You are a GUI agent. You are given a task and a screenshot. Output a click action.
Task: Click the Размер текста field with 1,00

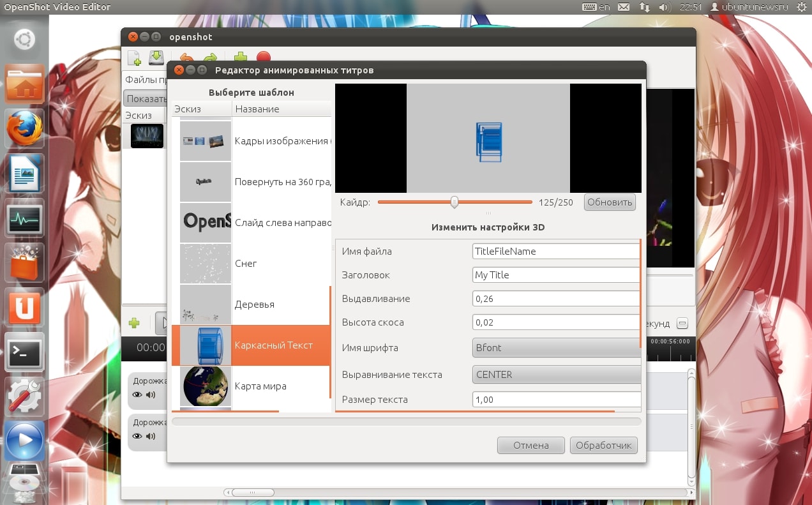[555, 400]
